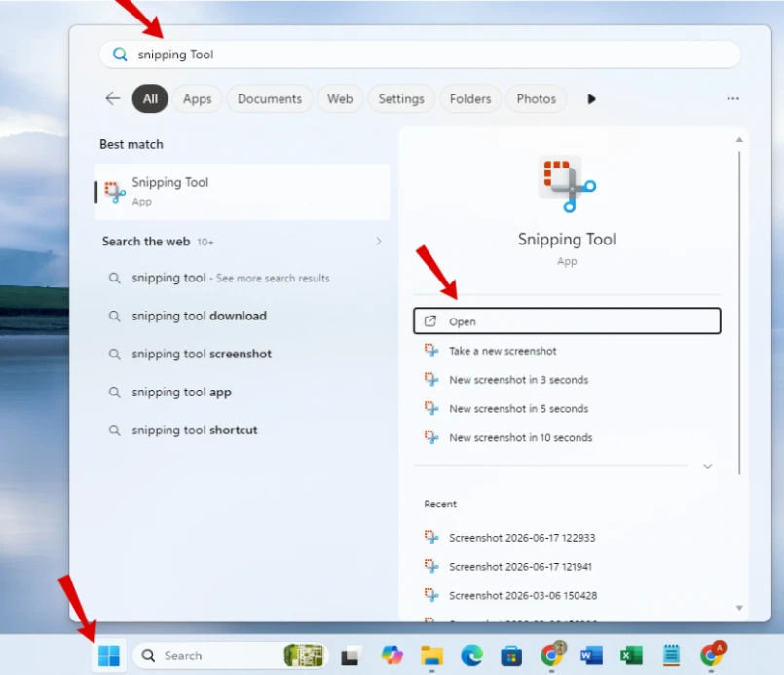Open the three-dot options menu
This screenshot has width=784, height=675.
[x=732, y=99]
